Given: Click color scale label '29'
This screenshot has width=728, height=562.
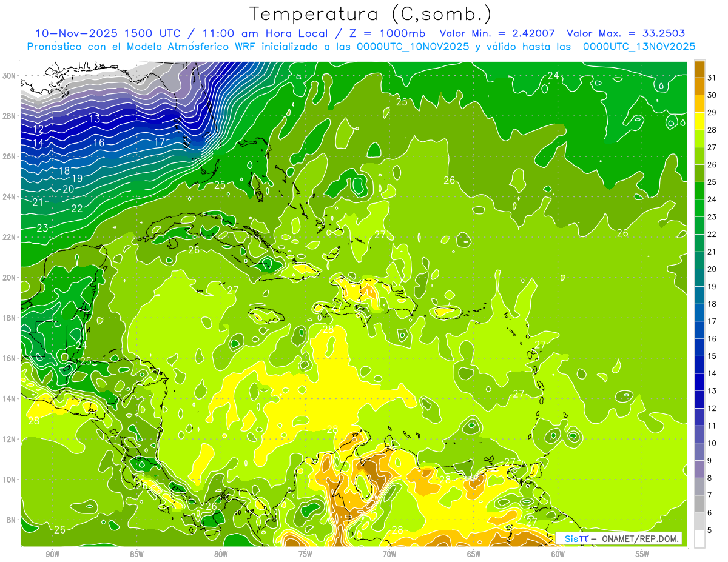Looking at the screenshot, I should pyautogui.click(x=712, y=112).
